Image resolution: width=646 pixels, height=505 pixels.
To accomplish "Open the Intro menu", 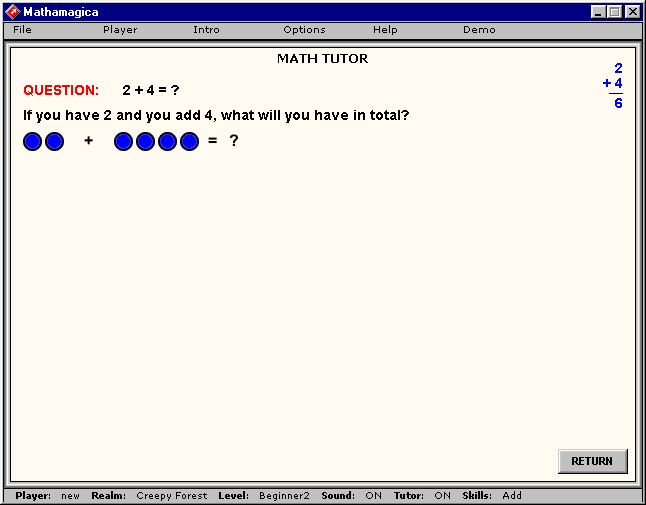I will (x=206, y=30).
